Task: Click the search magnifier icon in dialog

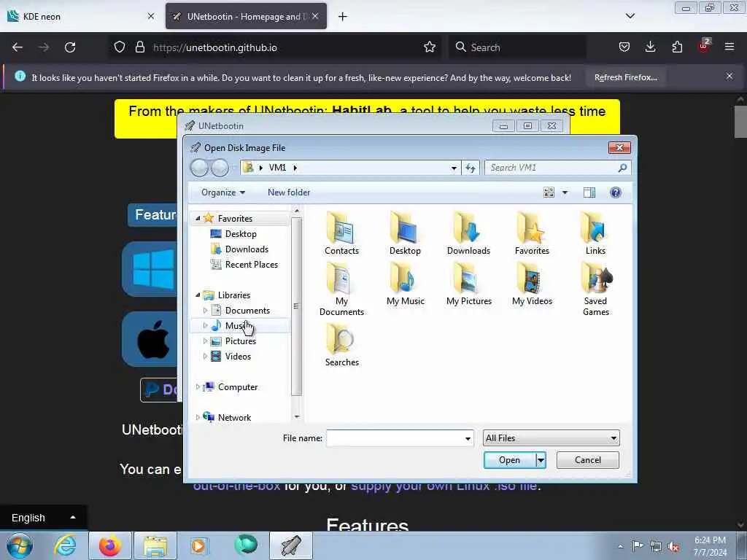Action: (622, 168)
